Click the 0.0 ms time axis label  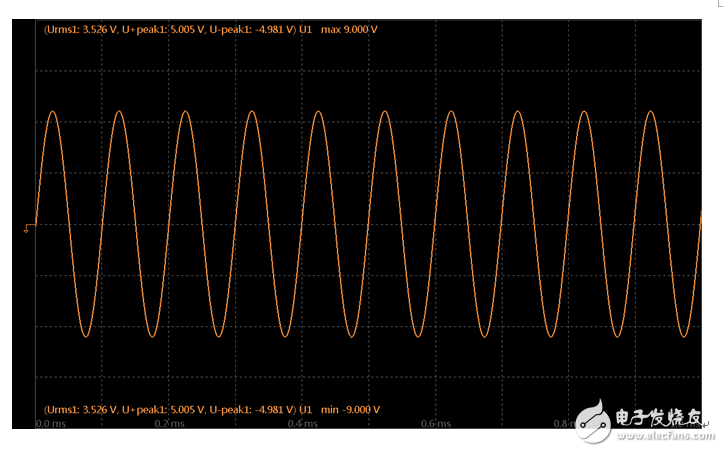point(51,423)
